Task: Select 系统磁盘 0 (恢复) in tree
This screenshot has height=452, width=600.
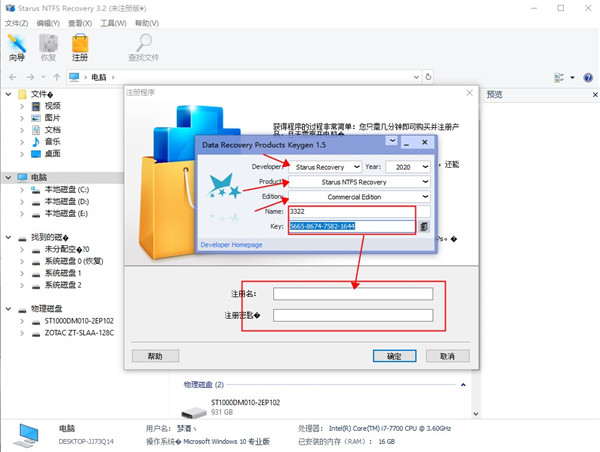Action: (x=74, y=261)
